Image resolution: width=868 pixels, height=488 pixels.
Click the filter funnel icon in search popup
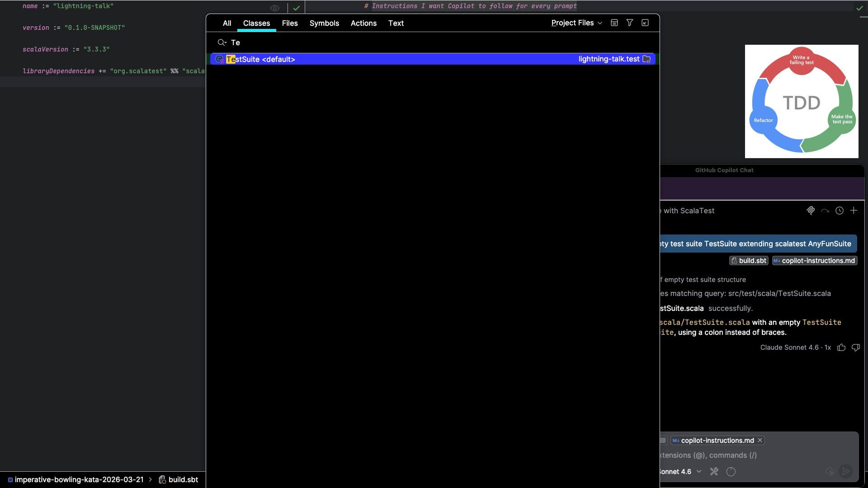pos(629,23)
